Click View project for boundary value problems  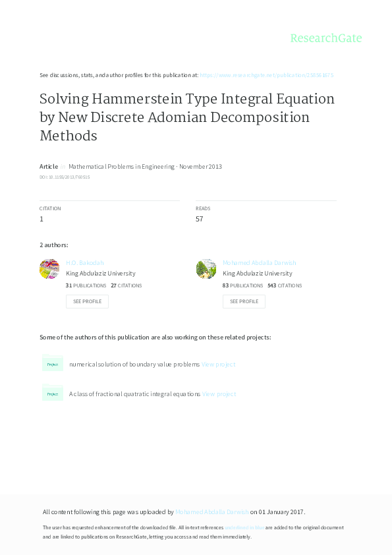218,364
